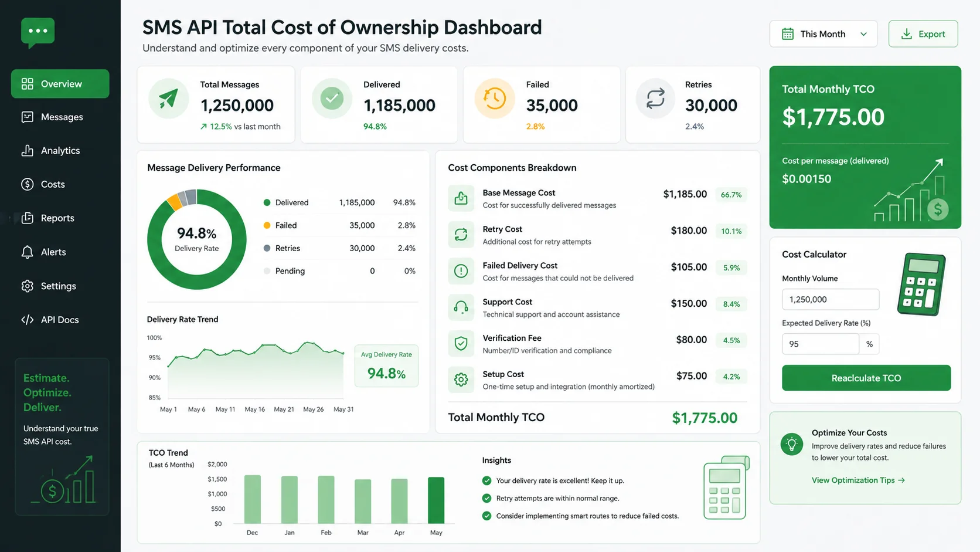Click the Failed Delivery Cost warning icon
This screenshot has width=980, height=552.
(461, 271)
